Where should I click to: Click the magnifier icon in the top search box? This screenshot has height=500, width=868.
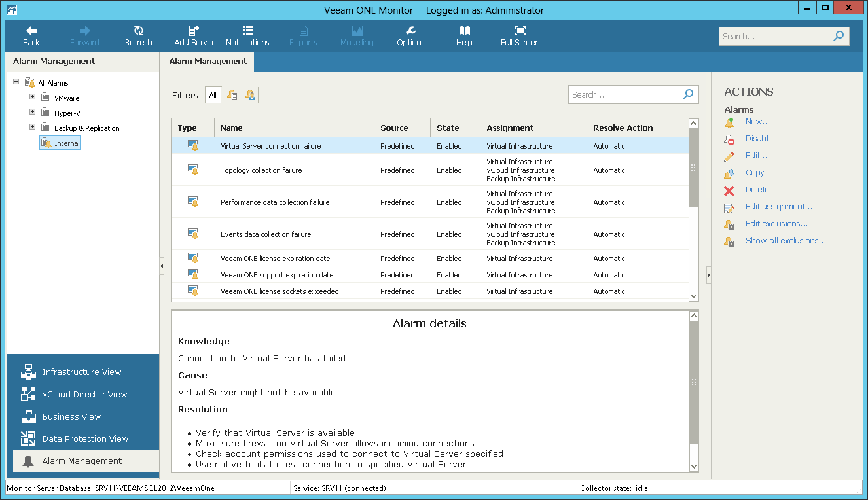[x=839, y=37]
